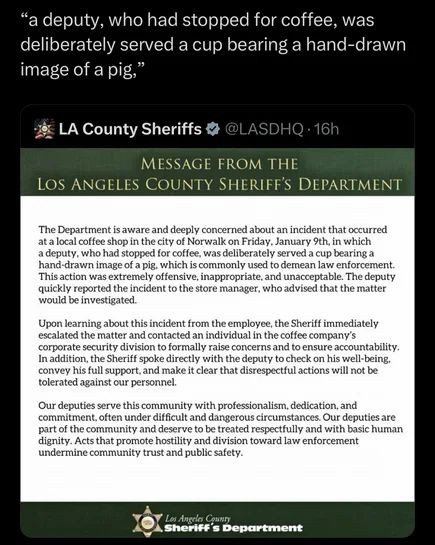Click 'undermine community trust and public safety' line
This screenshot has height=545, width=435.
140,453
